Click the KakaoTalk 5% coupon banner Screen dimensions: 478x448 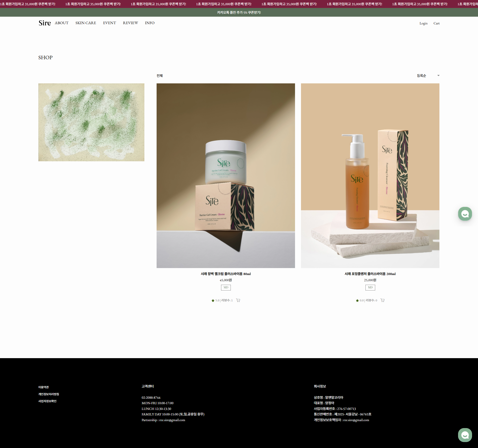(x=239, y=12)
